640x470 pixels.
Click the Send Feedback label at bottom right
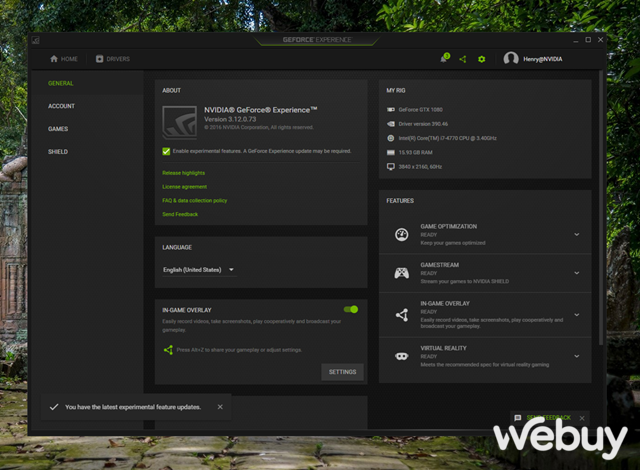pyautogui.click(x=549, y=418)
